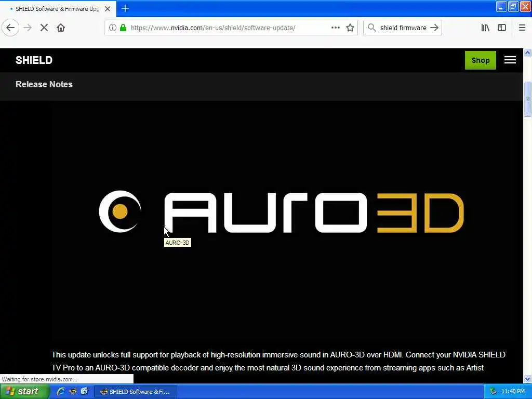
Task: Click the system tray network icon
Action: [x=494, y=392]
